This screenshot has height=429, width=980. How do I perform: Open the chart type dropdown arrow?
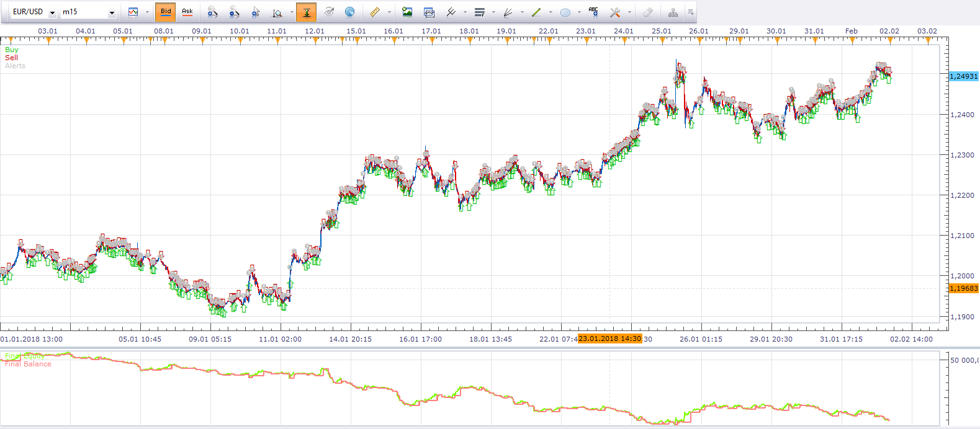tap(147, 12)
